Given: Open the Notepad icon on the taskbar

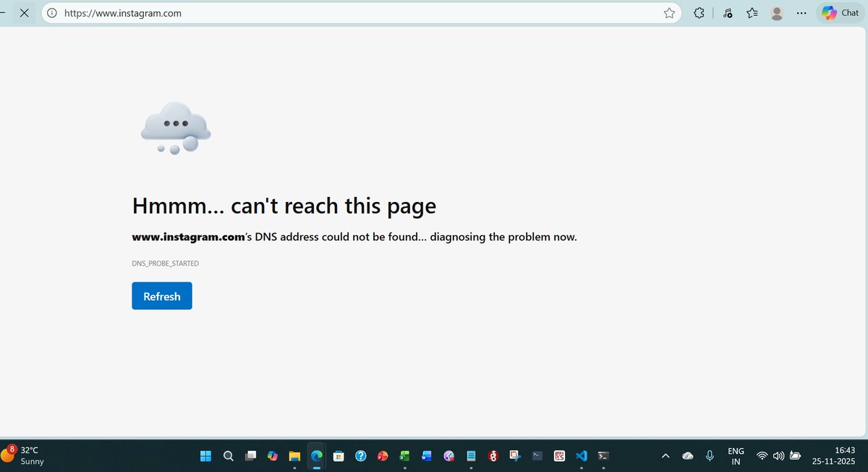Looking at the screenshot, I should click(471, 456).
